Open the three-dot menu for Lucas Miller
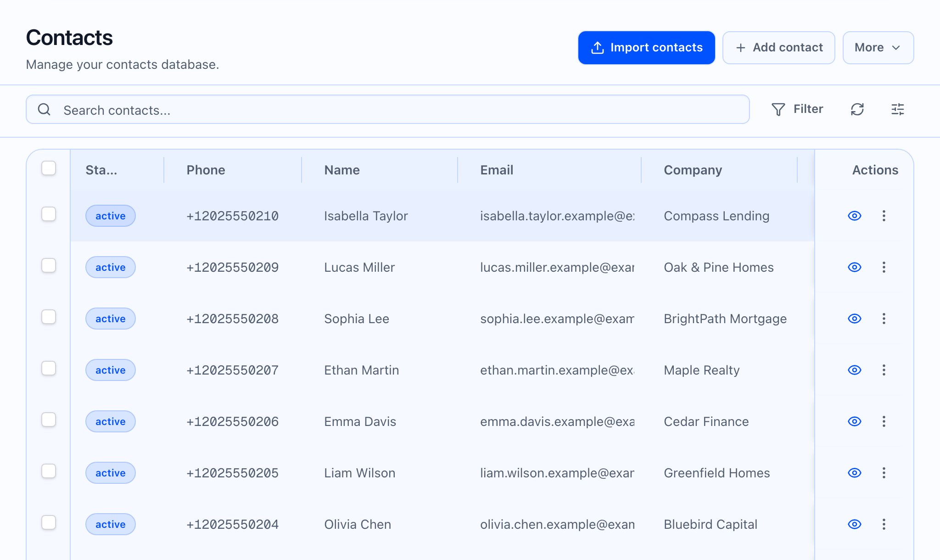Screen dimensions: 940x560 pos(884,267)
